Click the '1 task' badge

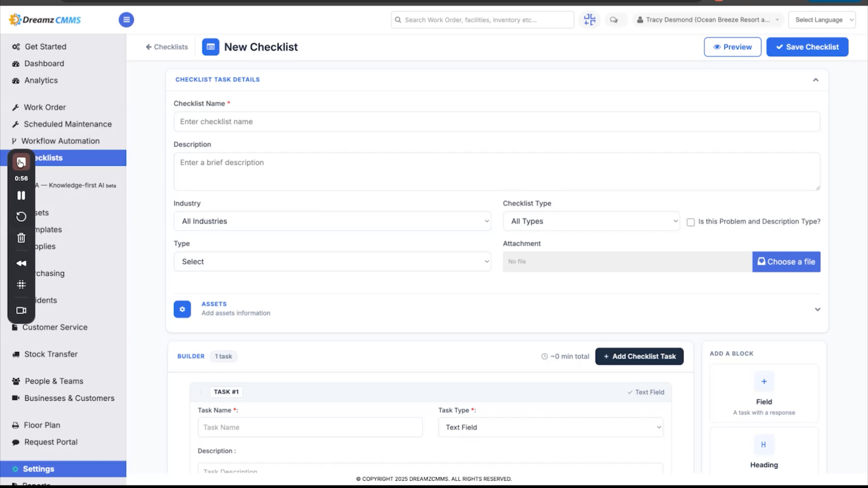(x=224, y=356)
